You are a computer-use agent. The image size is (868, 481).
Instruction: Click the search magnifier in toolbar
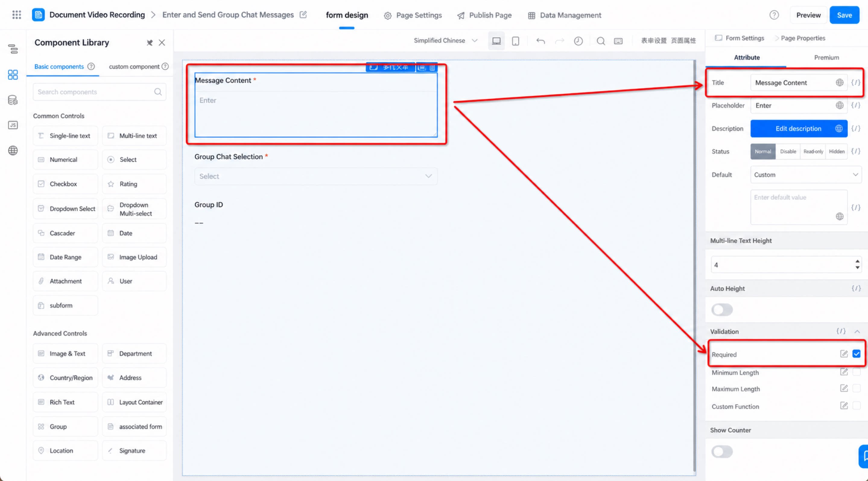pyautogui.click(x=600, y=41)
